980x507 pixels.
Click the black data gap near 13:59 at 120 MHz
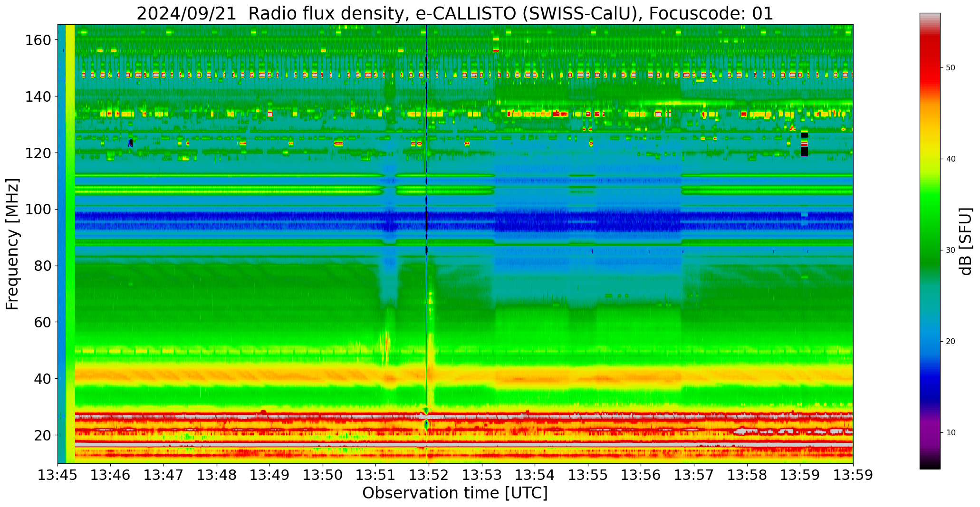(804, 151)
